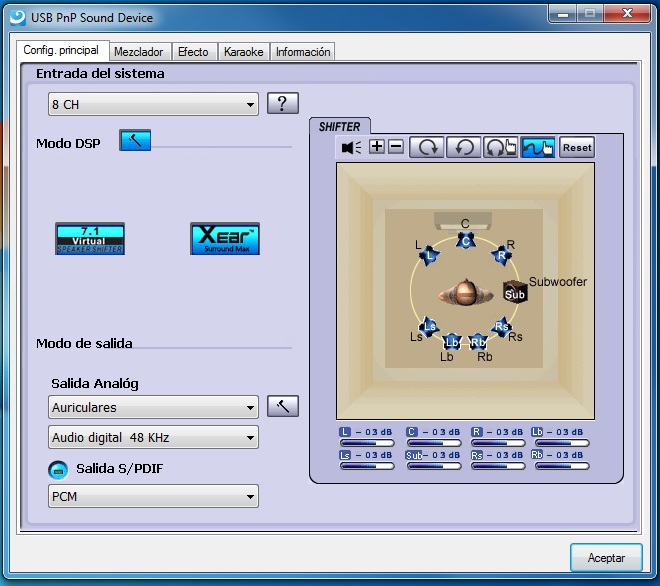
Task: Select the SHIFTER panel tab
Action: click(x=340, y=126)
